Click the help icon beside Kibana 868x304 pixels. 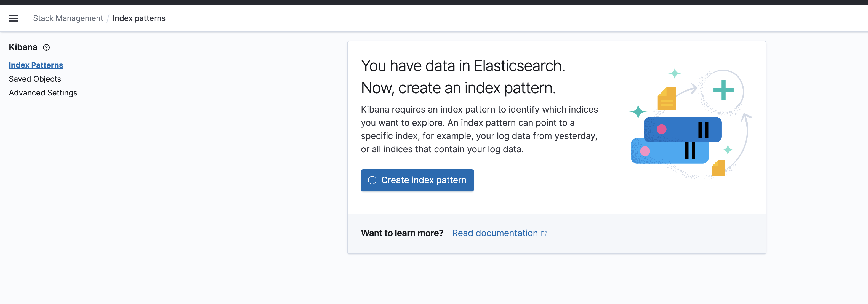[47, 47]
